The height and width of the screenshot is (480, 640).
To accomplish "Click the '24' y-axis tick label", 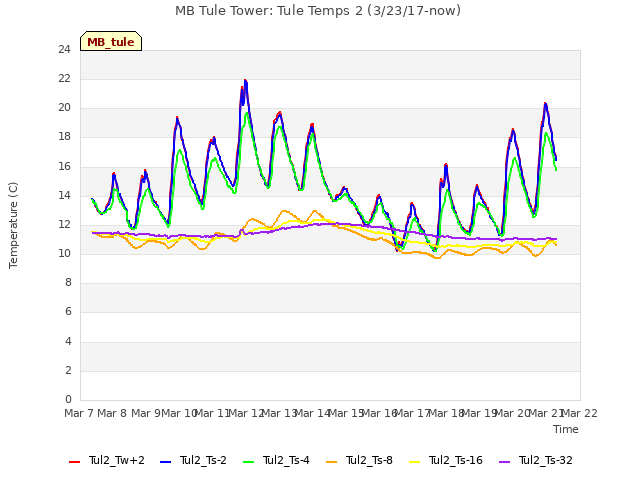I will (64, 50).
